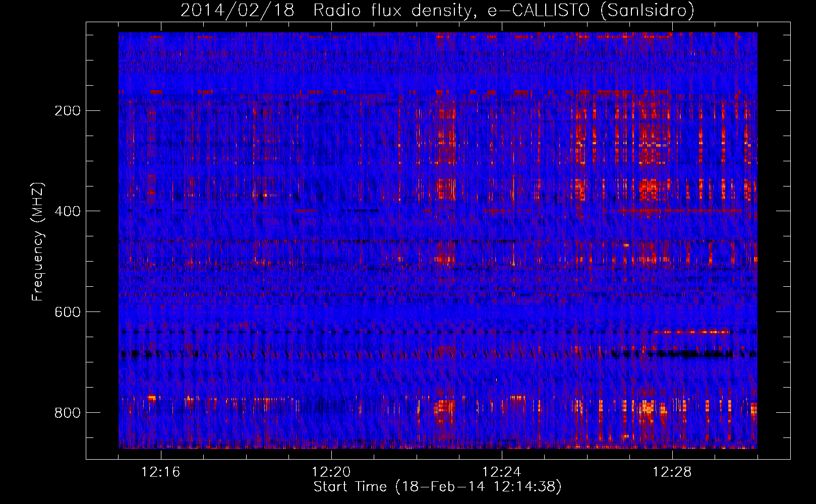Click the 'Start Time (18-Feb-14 12:14:38)' label

click(x=437, y=487)
